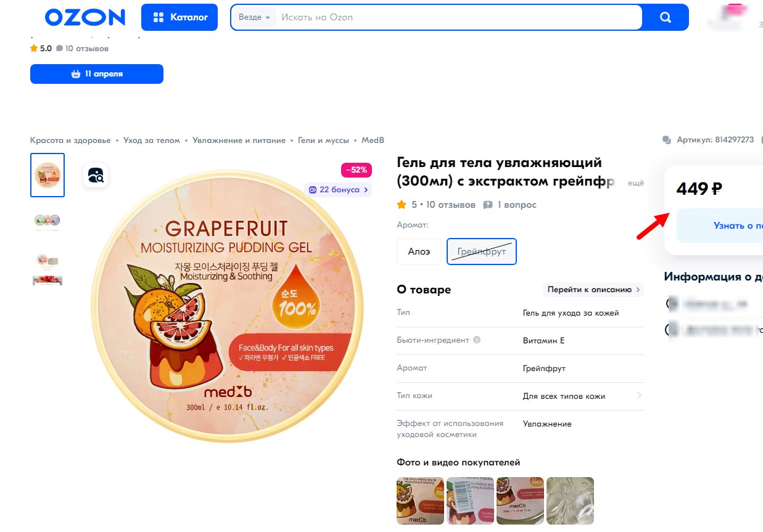Image resolution: width=763 pixels, height=532 pixels.
Task: Click the orange star rating icon
Action: point(402,205)
